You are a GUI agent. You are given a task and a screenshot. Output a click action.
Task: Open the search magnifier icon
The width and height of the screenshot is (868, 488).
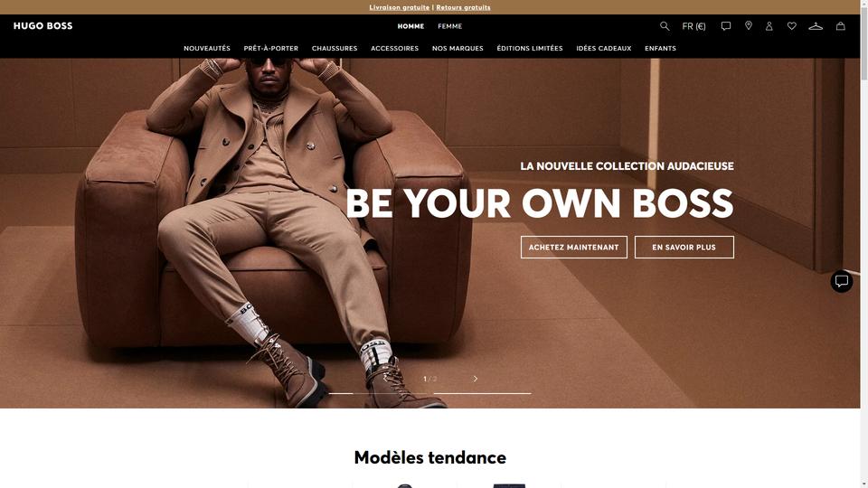pos(665,26)
